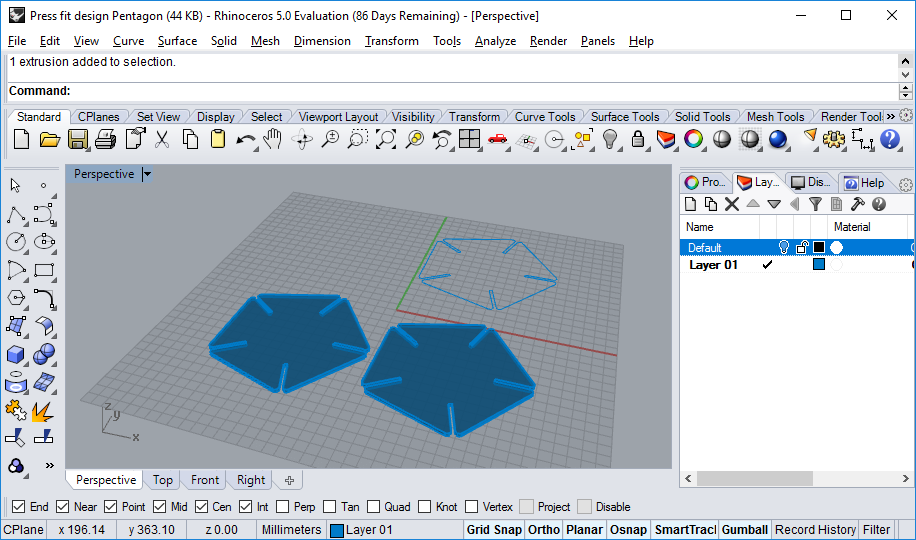
Task: Open the Analyze menu
Action: pos(495,41)
